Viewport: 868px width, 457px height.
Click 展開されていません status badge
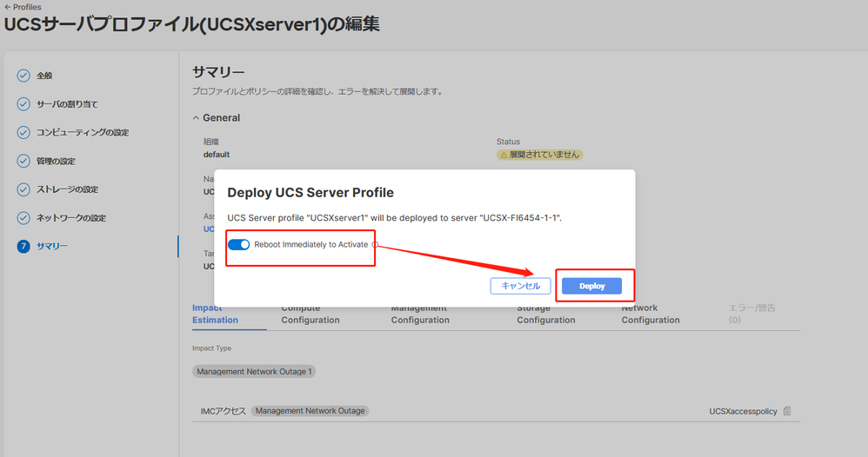coord(540,155)
